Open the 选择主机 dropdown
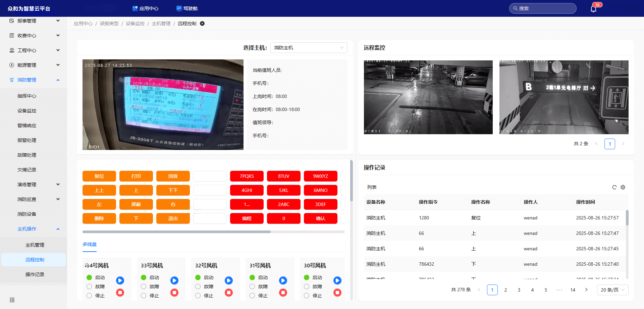 tap(309, 48)
